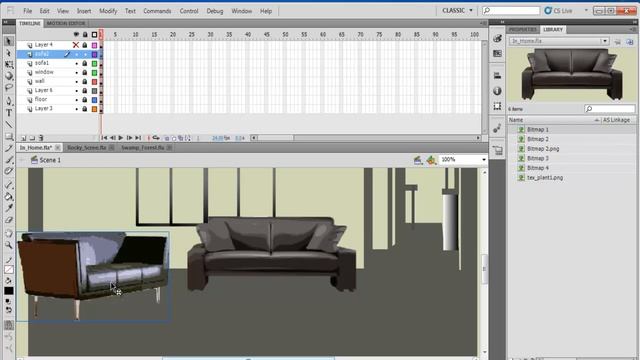Select the Deco tool
Screen dimensions: 640x360
tap(9, 171)
